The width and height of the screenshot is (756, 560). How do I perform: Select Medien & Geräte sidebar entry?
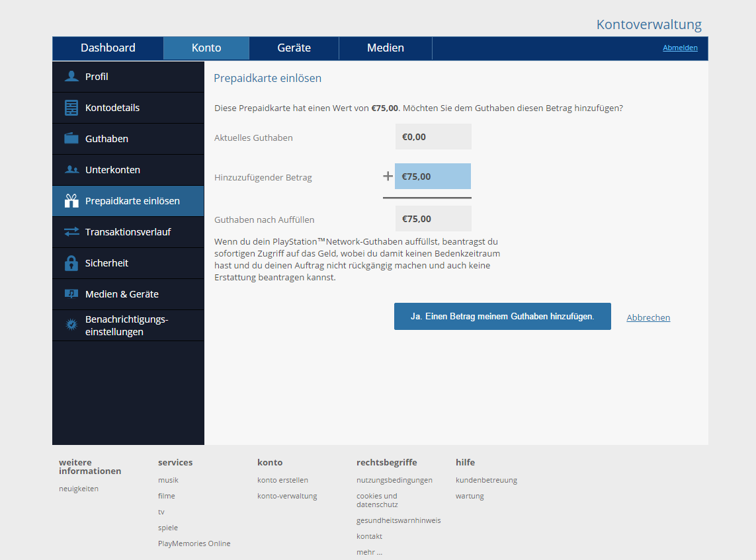128,294
